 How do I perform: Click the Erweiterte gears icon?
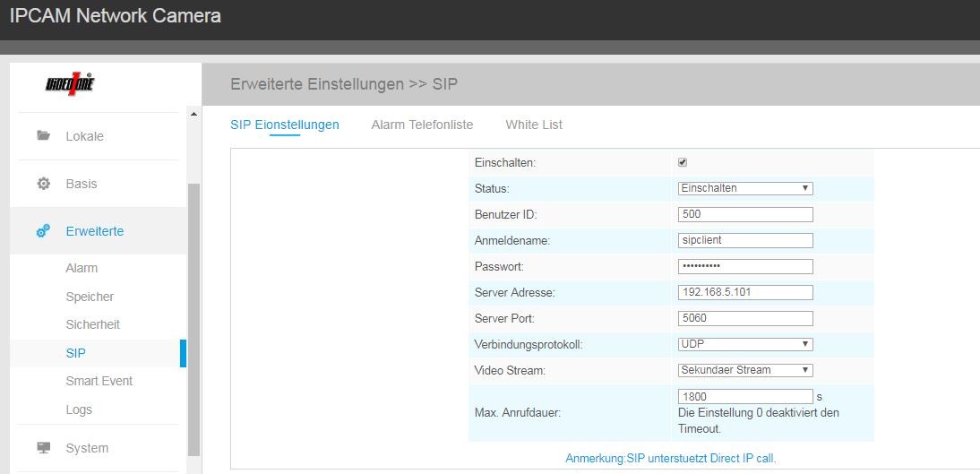43,231
